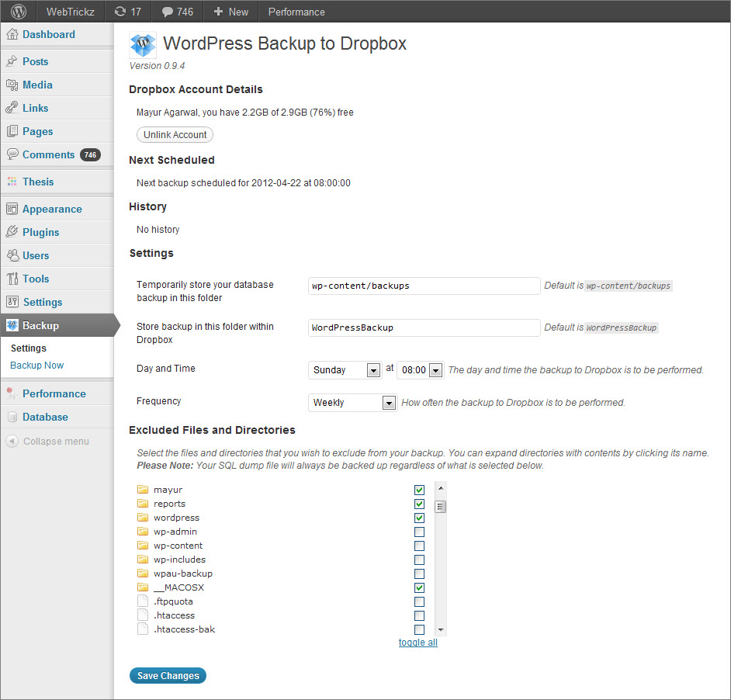Image resolution: width=731 pixels, height=700 pixels.
Task: Click the Database icon in sidebar
Action: pyautogui.click(x=12, y=417)
